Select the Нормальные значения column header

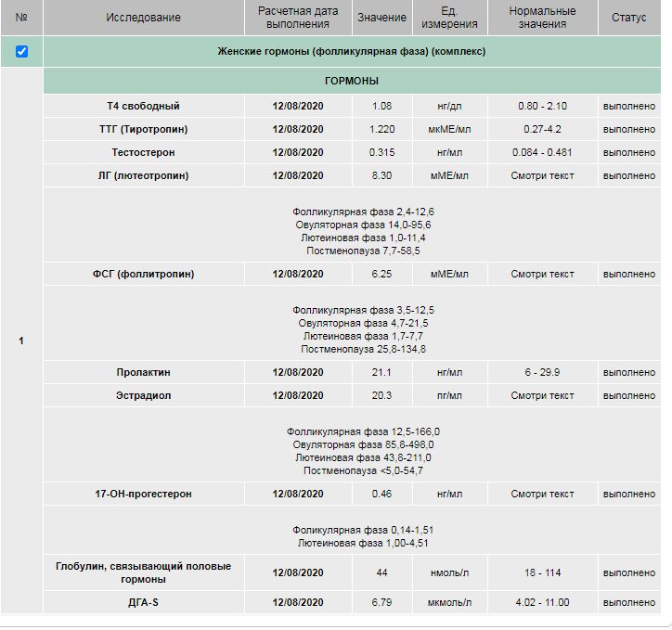click(542, 18)
